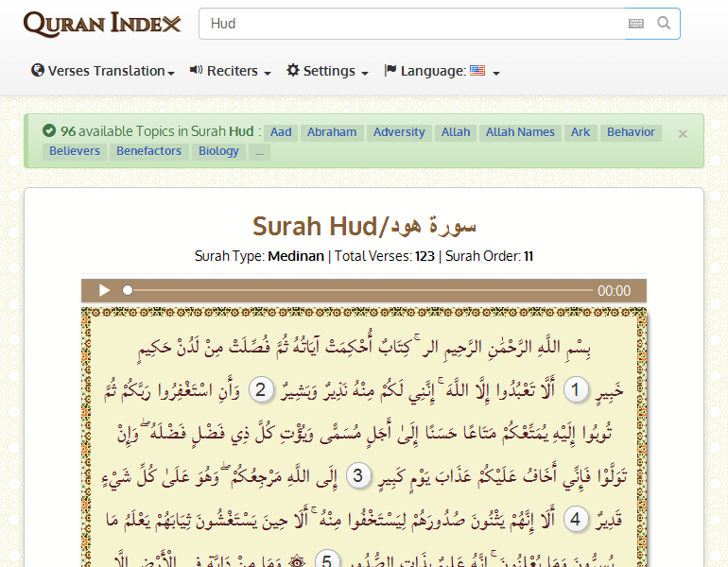Open the Settings dropdown menu
Image resolution: width=728 pixels, height=567 pixels.
coord(327,71)
